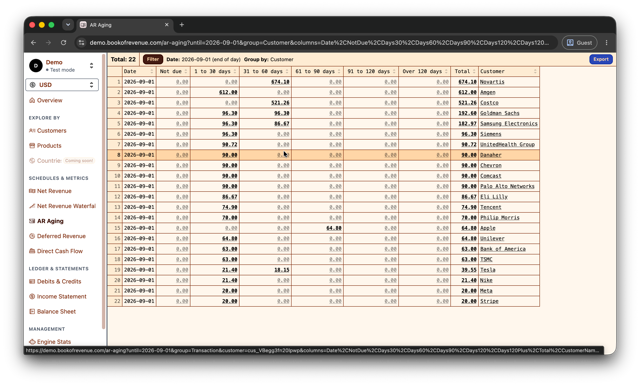This screenshot has height=386, width=640.
Task: Click the browser back arrow
Action: (33, 42)
